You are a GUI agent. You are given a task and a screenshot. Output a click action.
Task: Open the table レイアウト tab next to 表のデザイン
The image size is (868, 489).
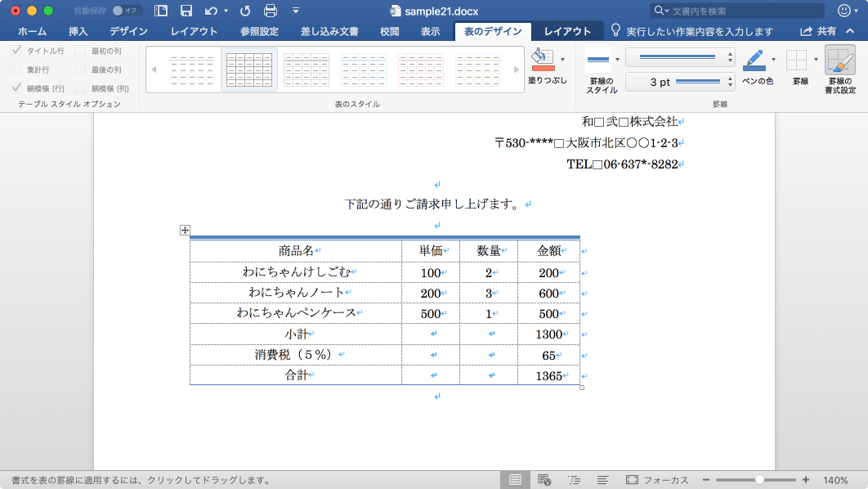[x=567, y=32]
